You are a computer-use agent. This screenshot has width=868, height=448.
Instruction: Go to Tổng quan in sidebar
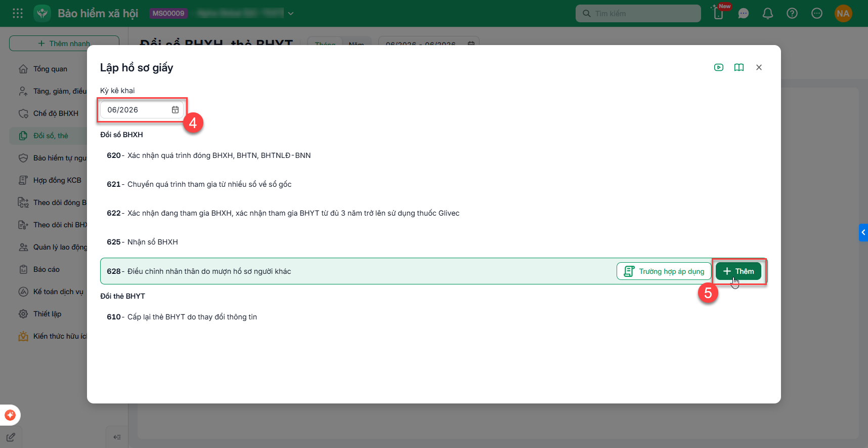pos(50,69)
